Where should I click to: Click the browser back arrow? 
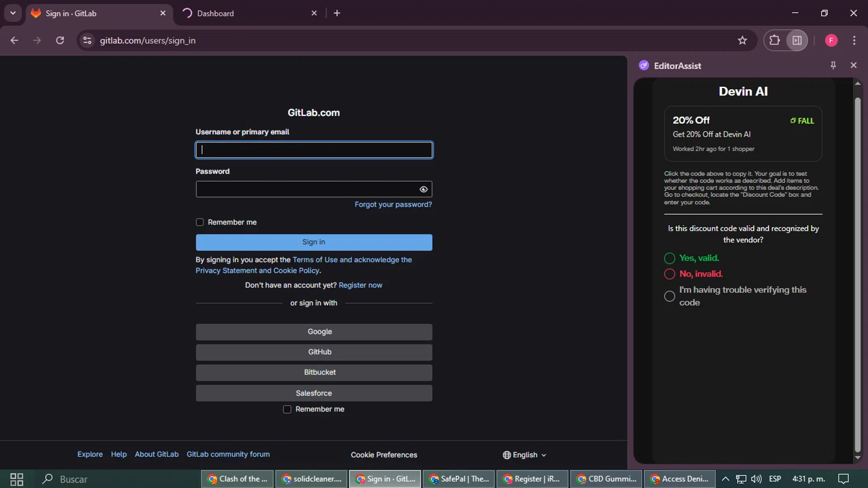14,41
